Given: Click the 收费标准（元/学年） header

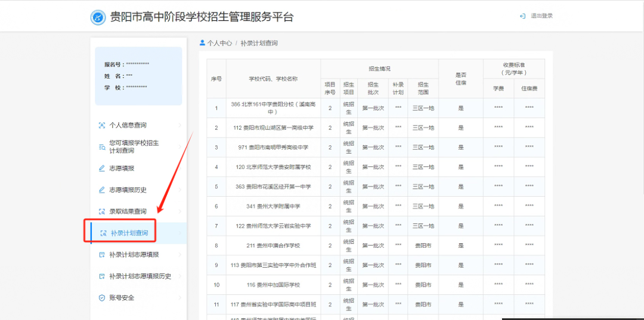Looking at the screenshot, I should pyautogui.click(x=514, y=69).
